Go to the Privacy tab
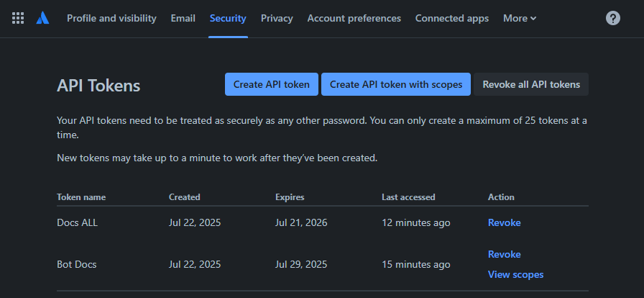644x298 pixels. point(277,18)
